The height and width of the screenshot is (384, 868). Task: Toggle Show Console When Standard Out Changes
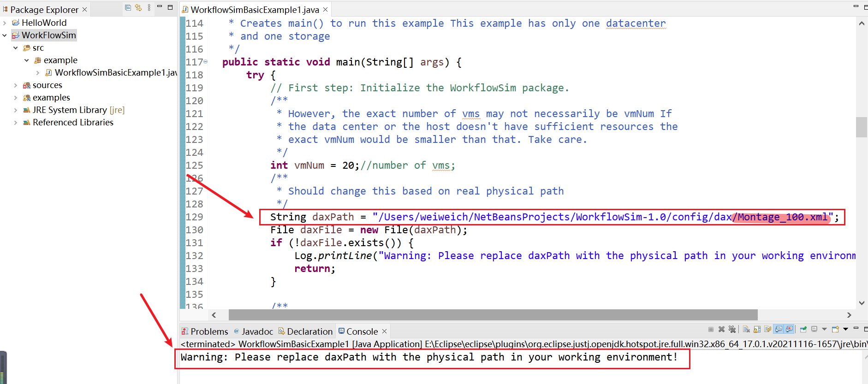click(778, 329)
